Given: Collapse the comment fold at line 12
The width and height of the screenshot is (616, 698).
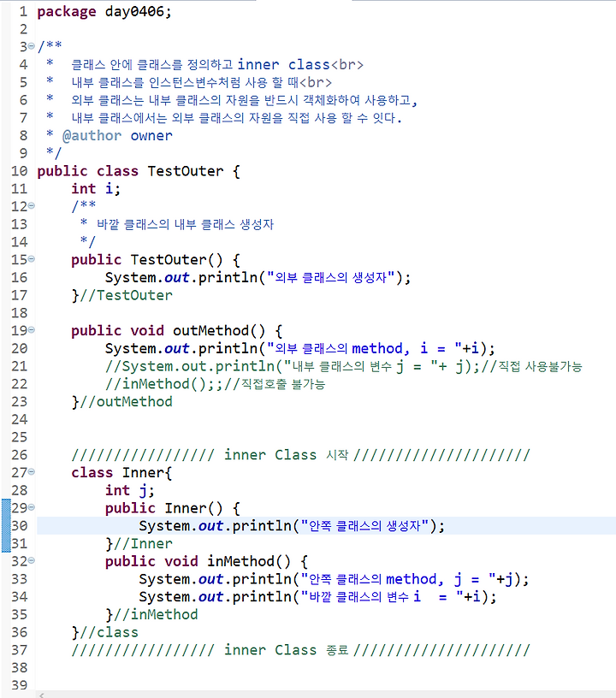Looking at the screenshot, I should point(31,205).
